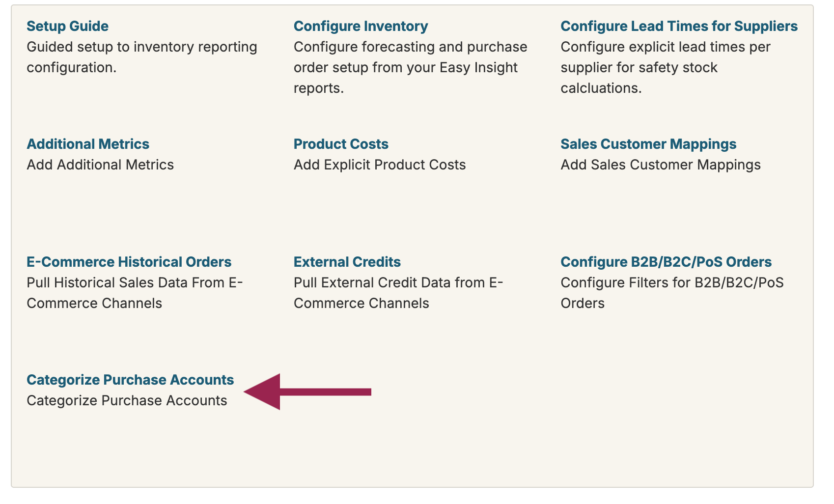The height and width of the screenshot is (504, 834).
Task: Open Configure B2B/B2C/PoS Orders link
Action: click(666, 262)
